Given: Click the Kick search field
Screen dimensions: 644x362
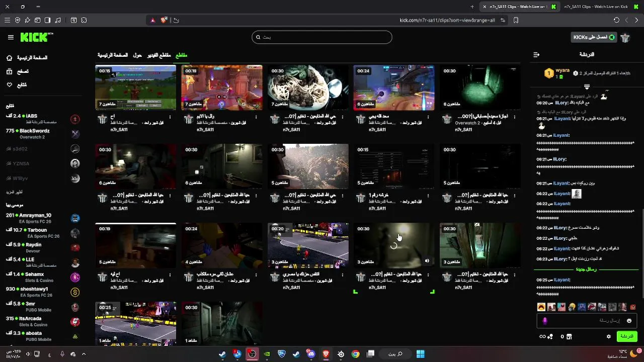Looking at the screenshot, I should tap(322, 37).
